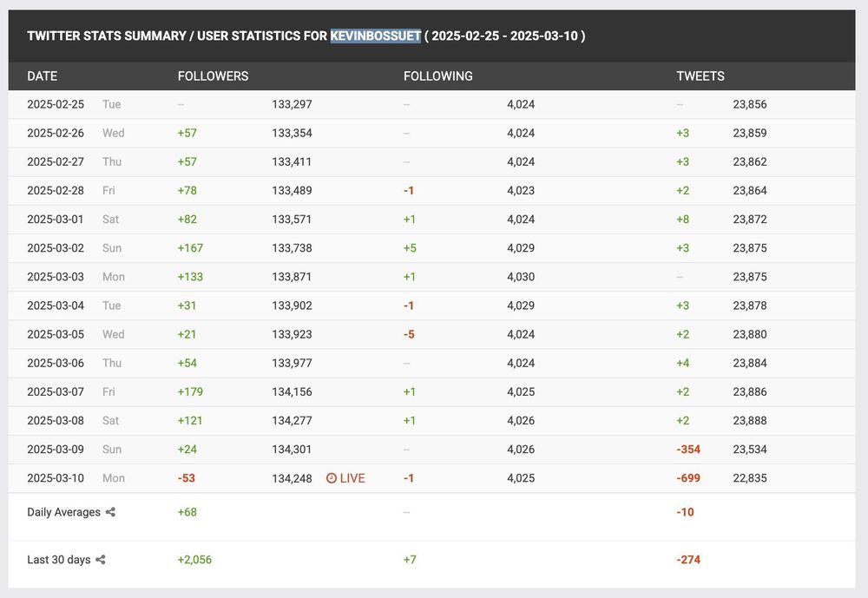The width and height of the screenshot is (868, 598).
Task: Click the +31 follower change
Action: (187, 306)
